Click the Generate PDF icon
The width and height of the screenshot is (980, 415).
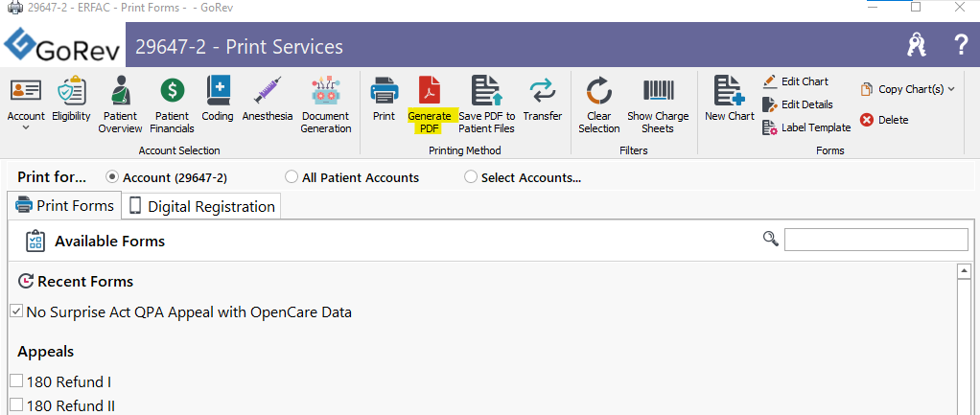[x=430, y=91]
